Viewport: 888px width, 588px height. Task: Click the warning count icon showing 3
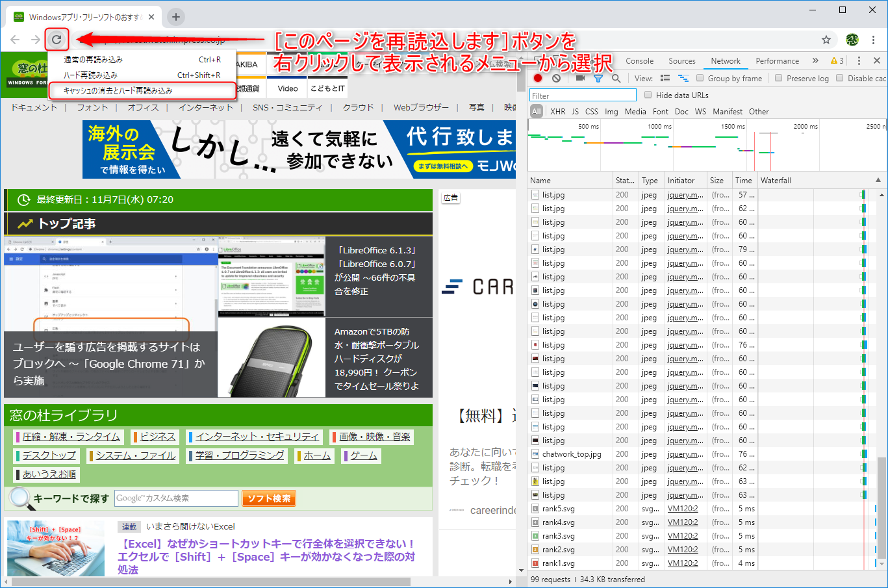point(837,60)
